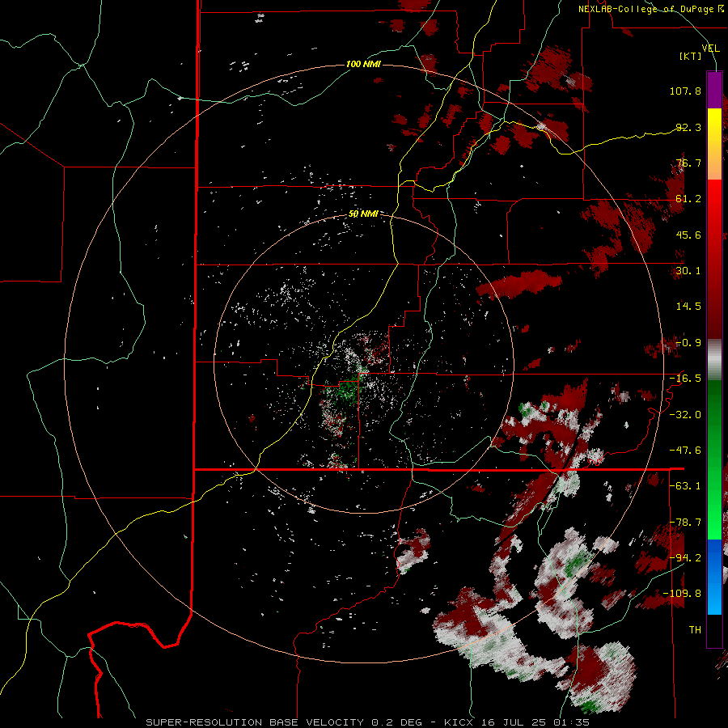Select the 76.7 legend value

(688, 163)
